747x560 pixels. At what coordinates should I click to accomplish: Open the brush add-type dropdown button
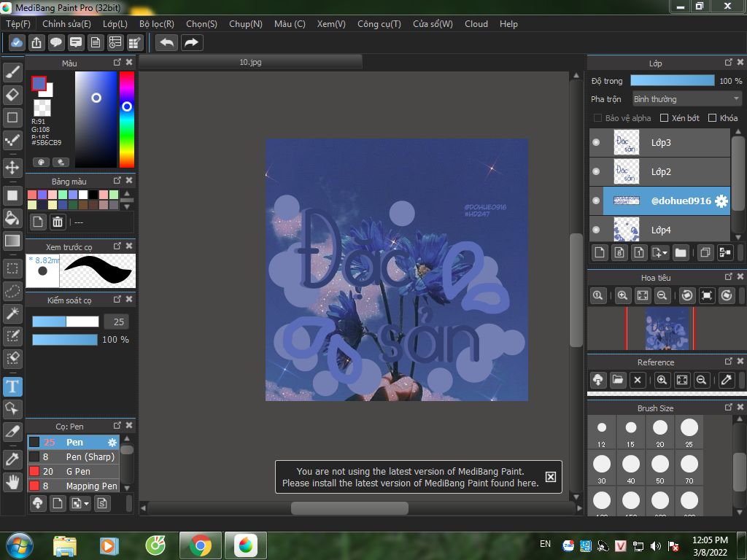tap(80, 503)
